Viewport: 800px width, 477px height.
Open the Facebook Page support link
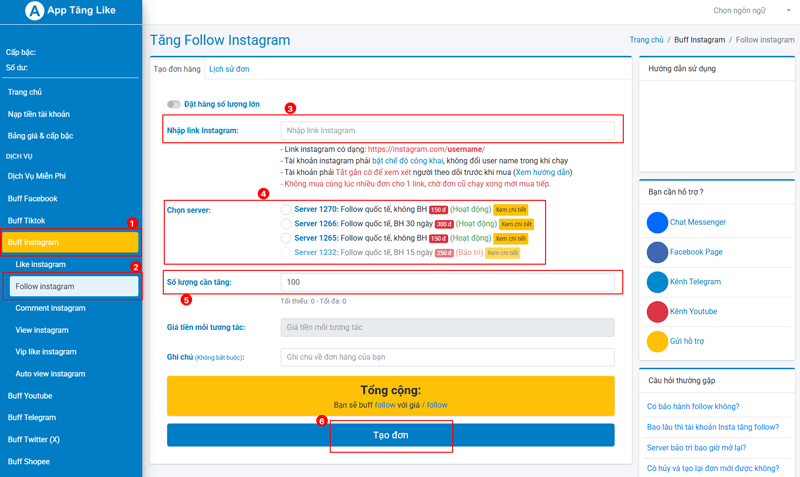coord(696,252)
